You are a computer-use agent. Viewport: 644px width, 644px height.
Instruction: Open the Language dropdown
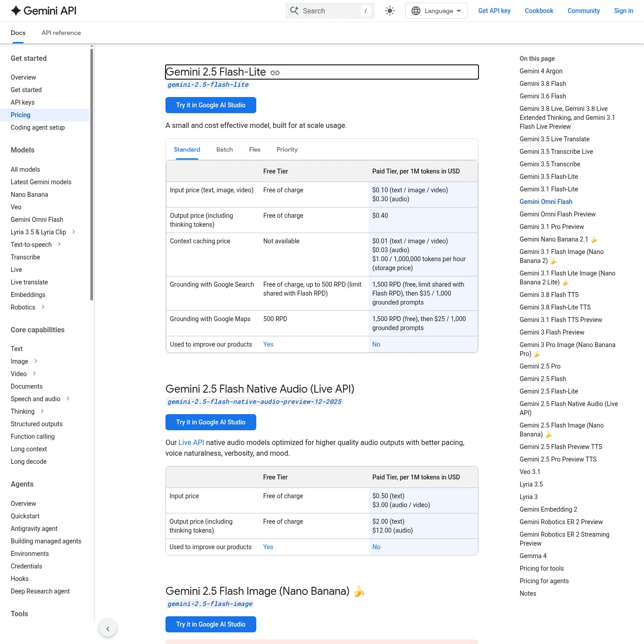tap(436, 11)
